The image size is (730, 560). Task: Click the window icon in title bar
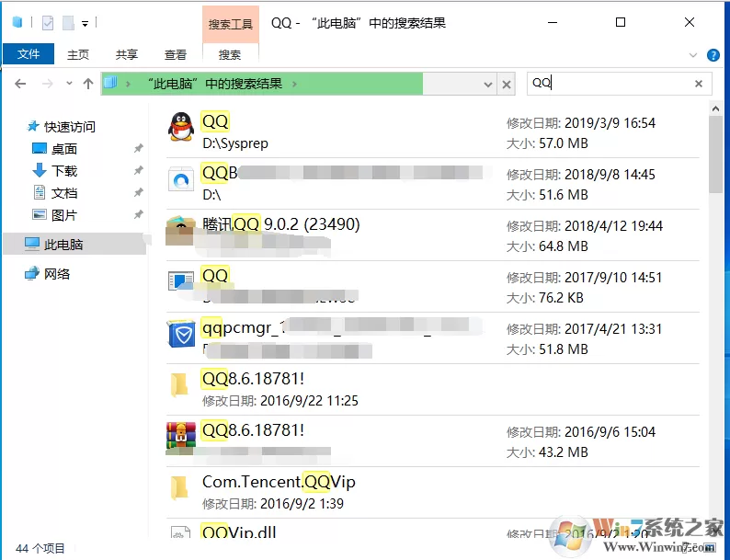(17, 22)
